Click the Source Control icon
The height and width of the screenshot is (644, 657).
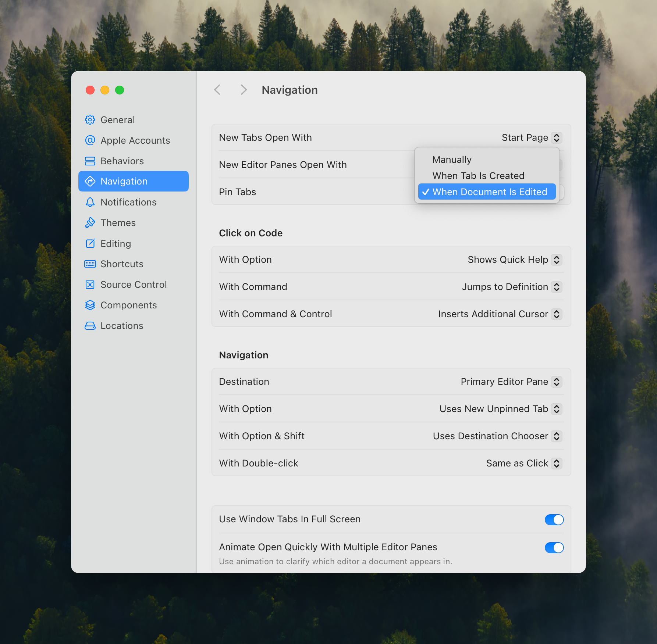90,285
